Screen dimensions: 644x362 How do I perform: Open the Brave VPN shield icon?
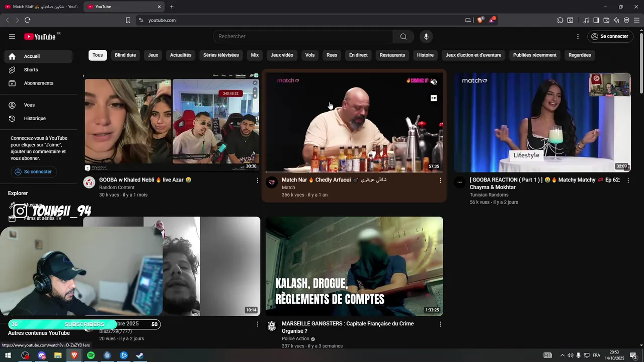coord(626,20)
